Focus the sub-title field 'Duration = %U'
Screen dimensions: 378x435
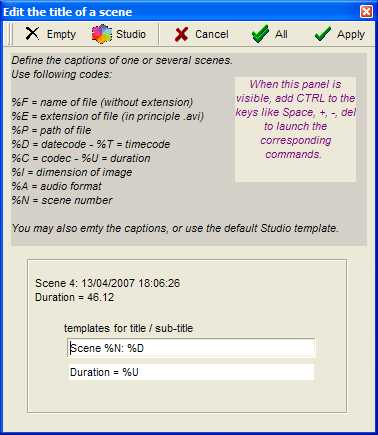point(191,372)
